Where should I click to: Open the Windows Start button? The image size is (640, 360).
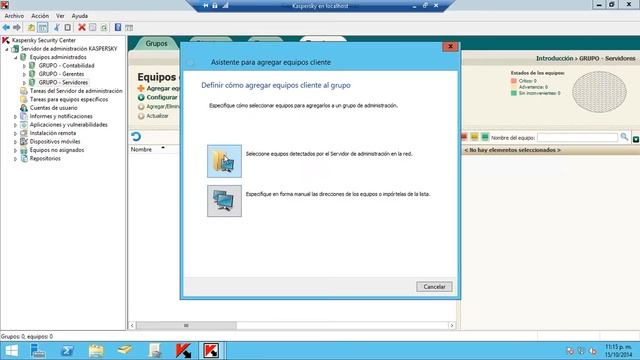tap(11, 351)
